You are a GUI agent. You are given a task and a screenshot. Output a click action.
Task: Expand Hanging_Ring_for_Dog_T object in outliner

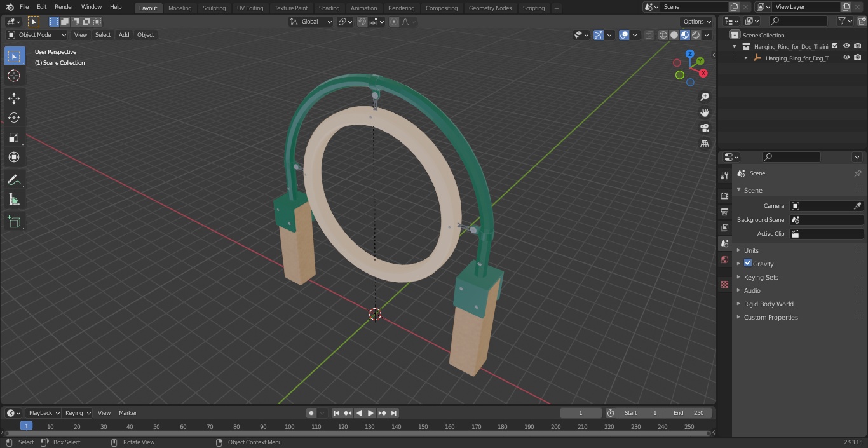point(746,58)
